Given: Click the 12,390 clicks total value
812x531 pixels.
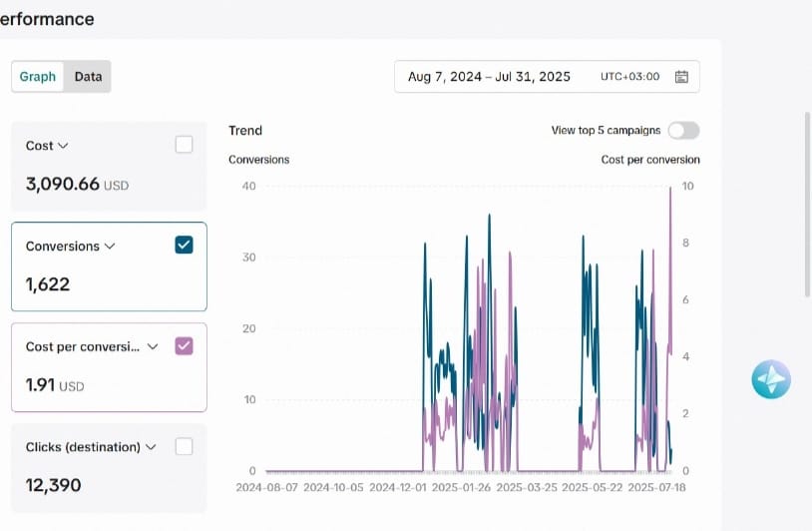Looking at the screenshot, I should click(54, 486).
